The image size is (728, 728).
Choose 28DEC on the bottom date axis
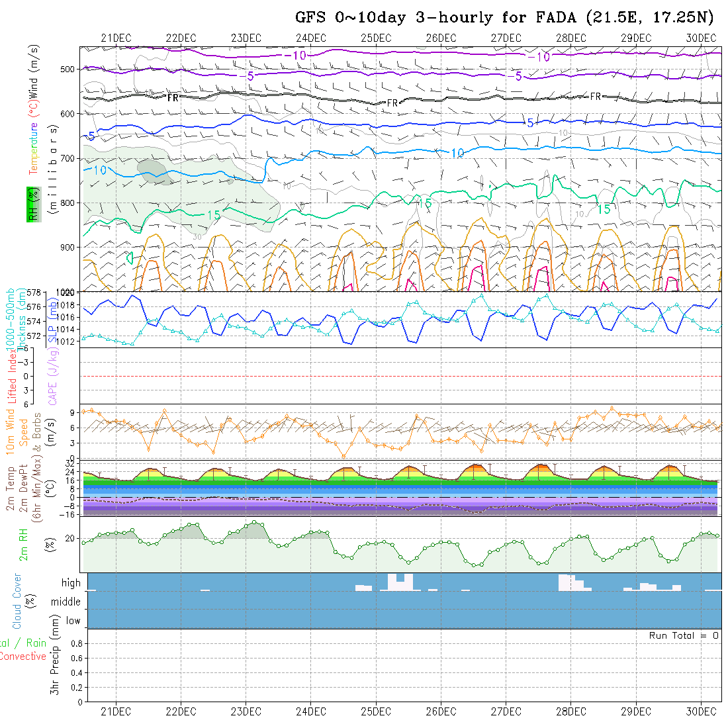pos(571,711)
